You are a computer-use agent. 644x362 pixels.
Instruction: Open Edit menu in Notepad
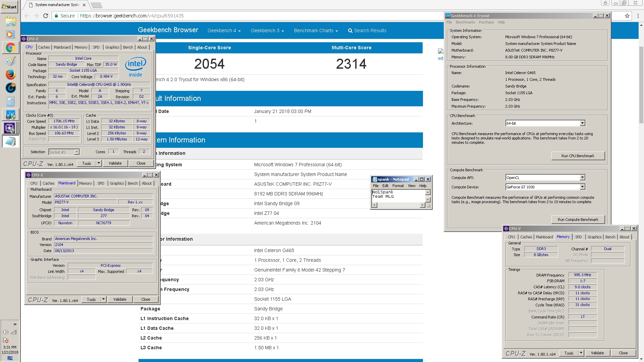click(x=385, y=186)
